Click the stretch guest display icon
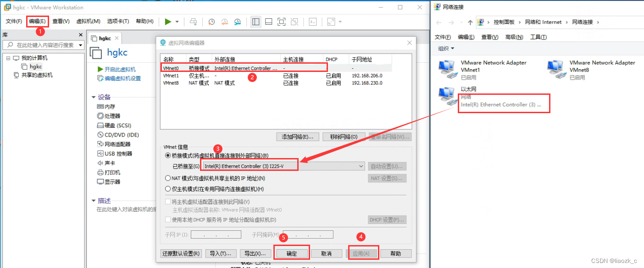This screenshot has width=644, height=268. [331, 22]
